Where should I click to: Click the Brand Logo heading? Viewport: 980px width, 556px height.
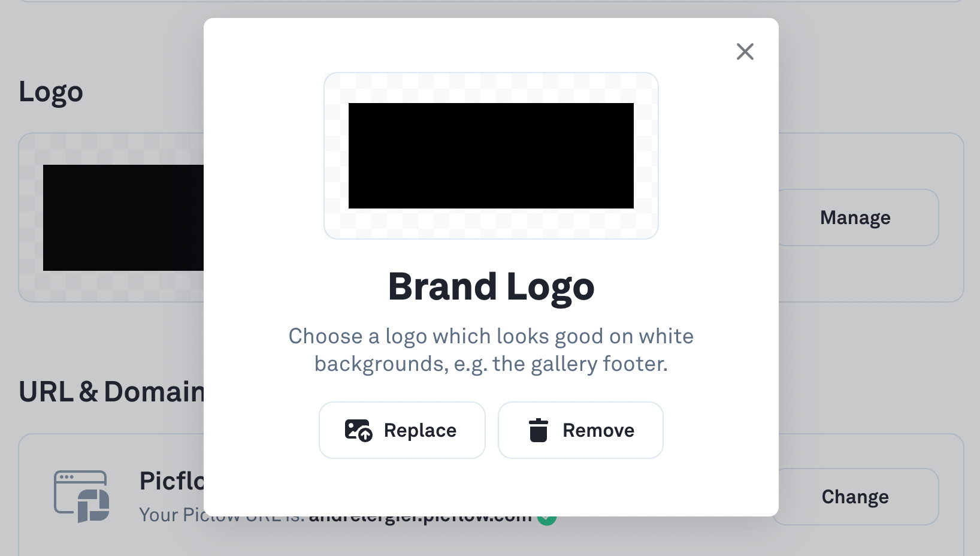491,286
